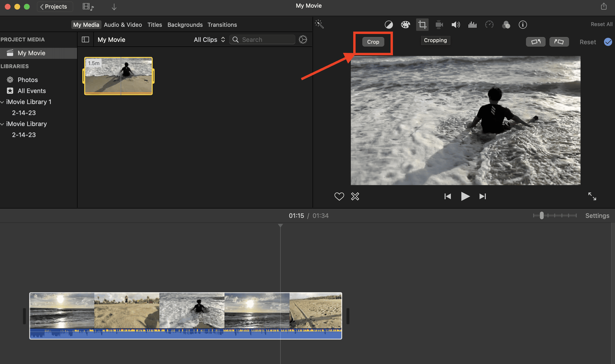This screenshot has width=615, height=364.
Task: Show clip information
Action: (523, 25)
